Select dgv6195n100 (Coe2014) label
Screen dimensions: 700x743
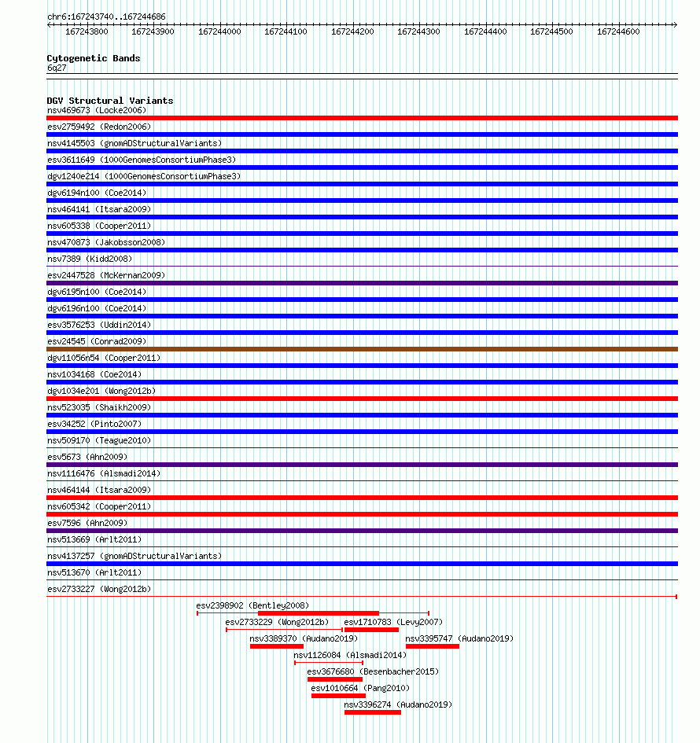(97, 292)
